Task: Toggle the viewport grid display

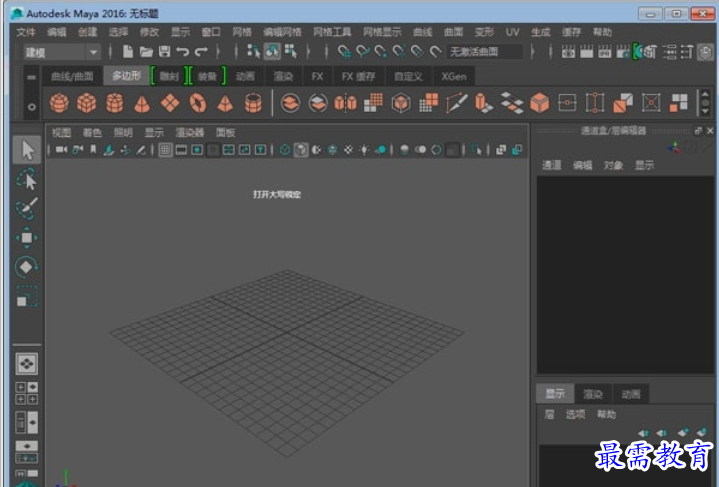Action: pos(166,150)
